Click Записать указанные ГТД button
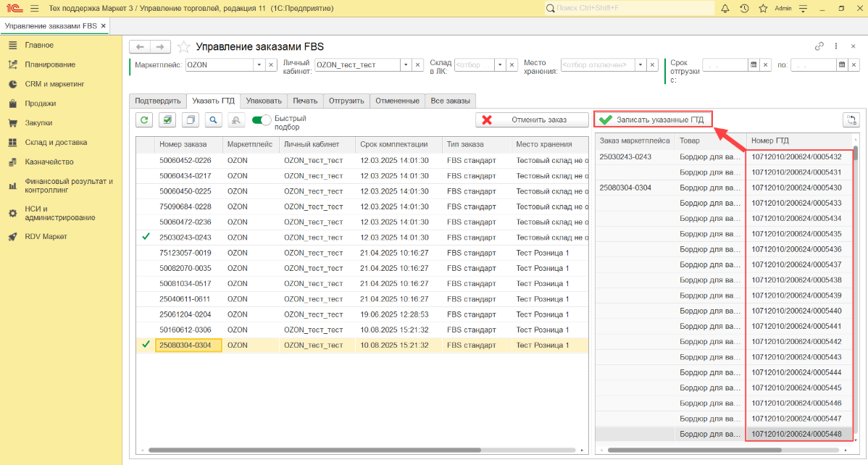The width and height of the screenshot is (868, 465). point(653,120)
